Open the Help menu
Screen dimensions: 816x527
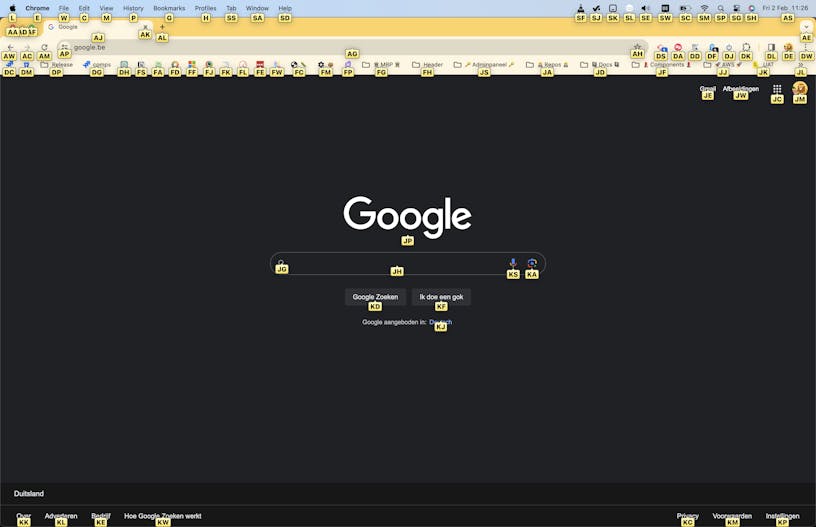tap(285, 8)
